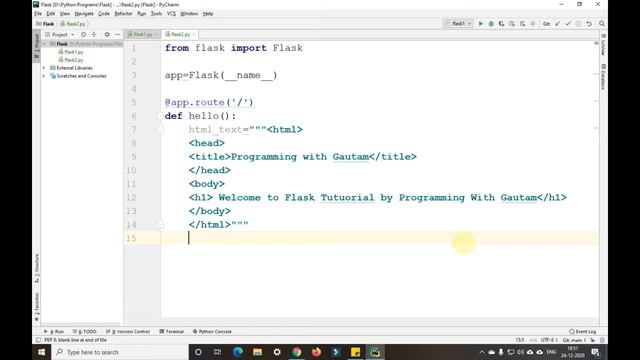This screenshot has width=640, height=360.
Task: Open Windows Settings gear in taskbar
Action: click(x=277, y=352)
